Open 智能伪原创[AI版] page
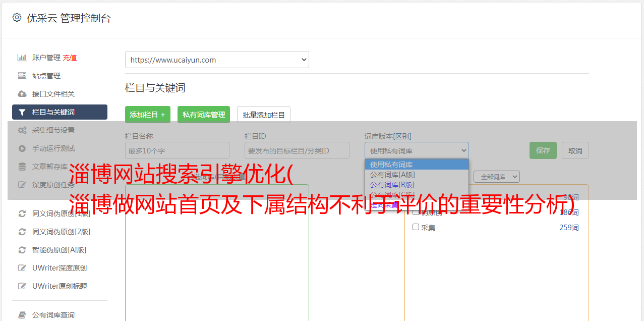Viewport: 644px width, 321px height. (x=60, y=250)
